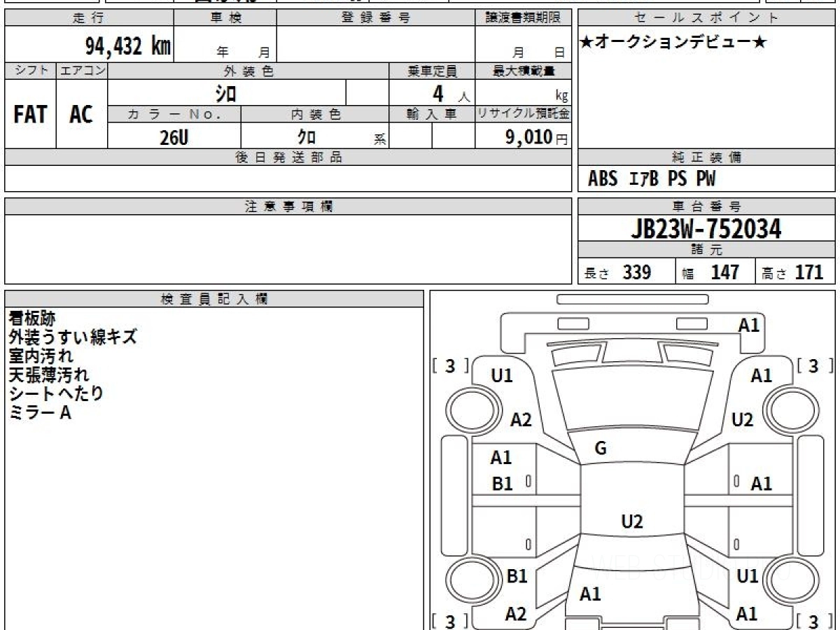Select the 外装色 header
The height and width of the screenshot is (630, 840).
click(248, 71)
